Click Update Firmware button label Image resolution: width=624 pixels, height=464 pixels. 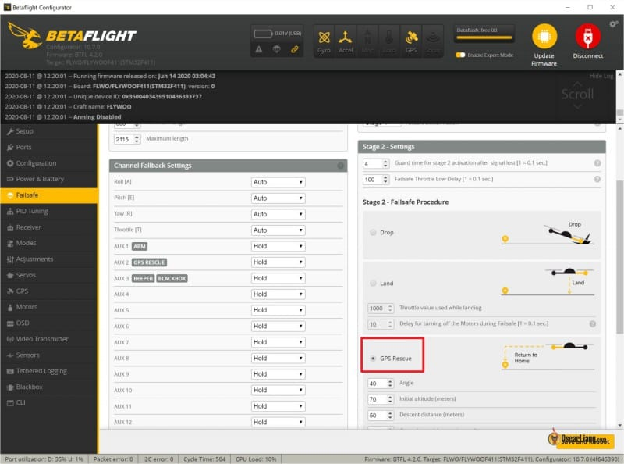pyautogui.click(x=544, y=59)
